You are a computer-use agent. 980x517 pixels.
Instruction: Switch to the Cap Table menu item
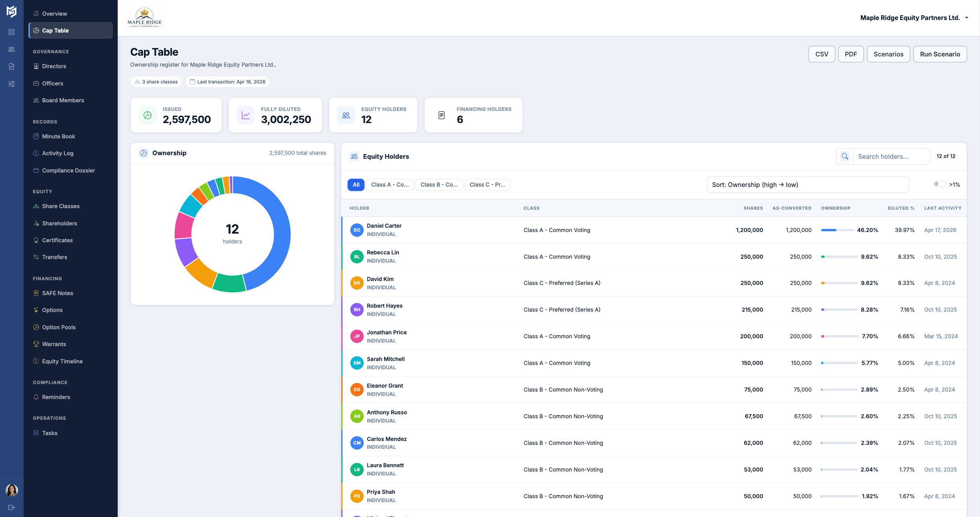pyautogui.click(x=55, y=30)
